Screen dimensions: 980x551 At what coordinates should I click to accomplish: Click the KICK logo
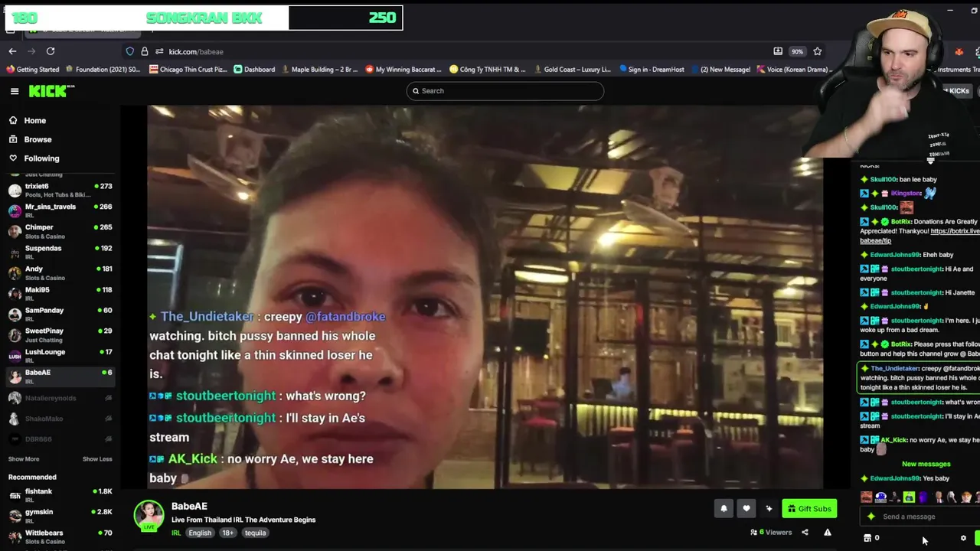pos(51,91)
